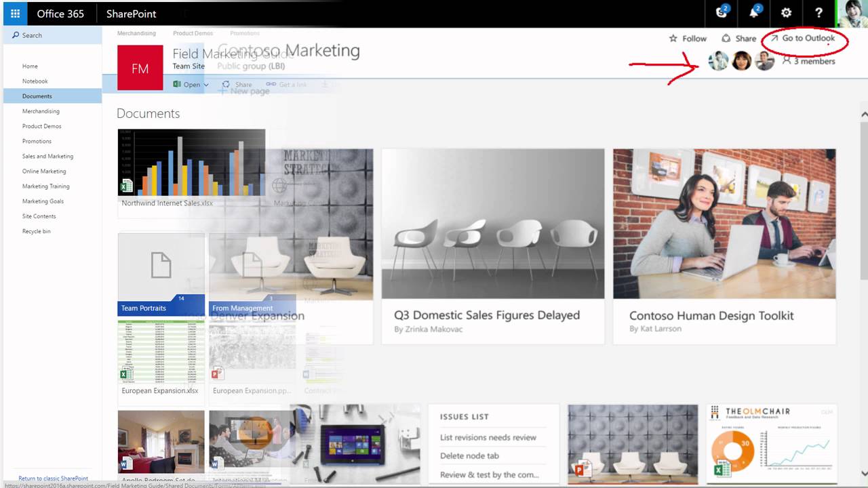Image resolution: width=868 pixels, height=488 pixels.
Task: Open Notebook in left navigation
Action: click(x=35, y=81)
